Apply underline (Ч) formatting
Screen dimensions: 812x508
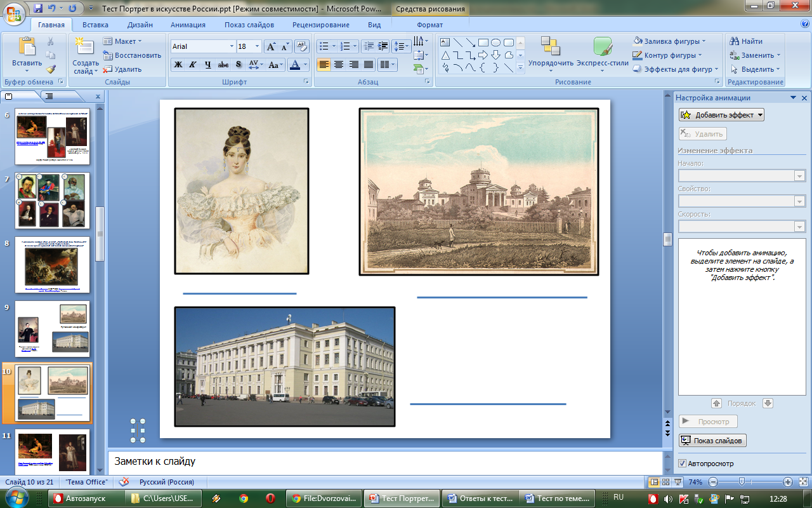click(207, 65)
